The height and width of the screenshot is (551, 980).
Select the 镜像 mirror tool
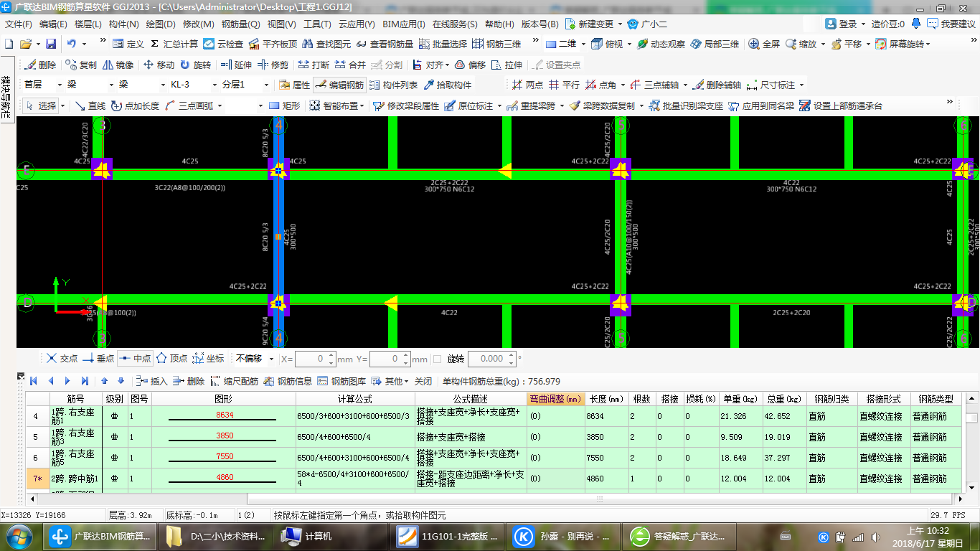click(118, 65)
